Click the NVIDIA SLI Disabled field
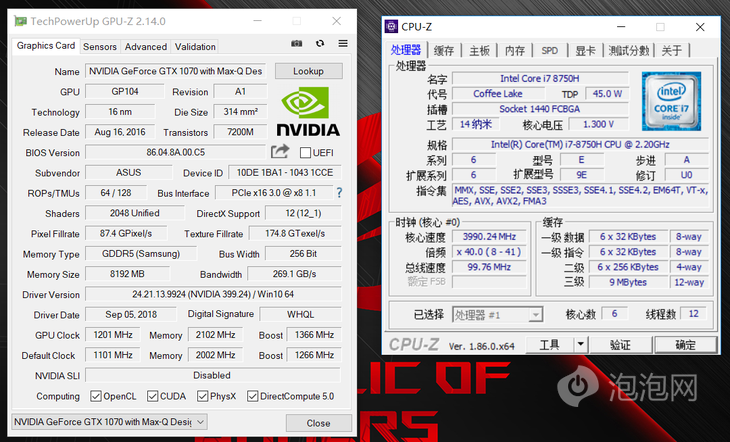Image resolution: width=730 pixels, height=442 pixels. [x=213, y=375]
